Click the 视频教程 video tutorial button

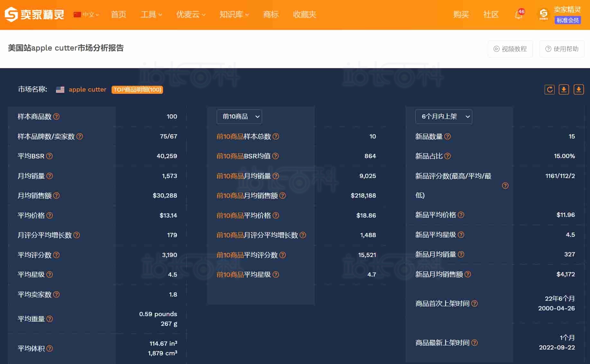(x=510, y=49)
